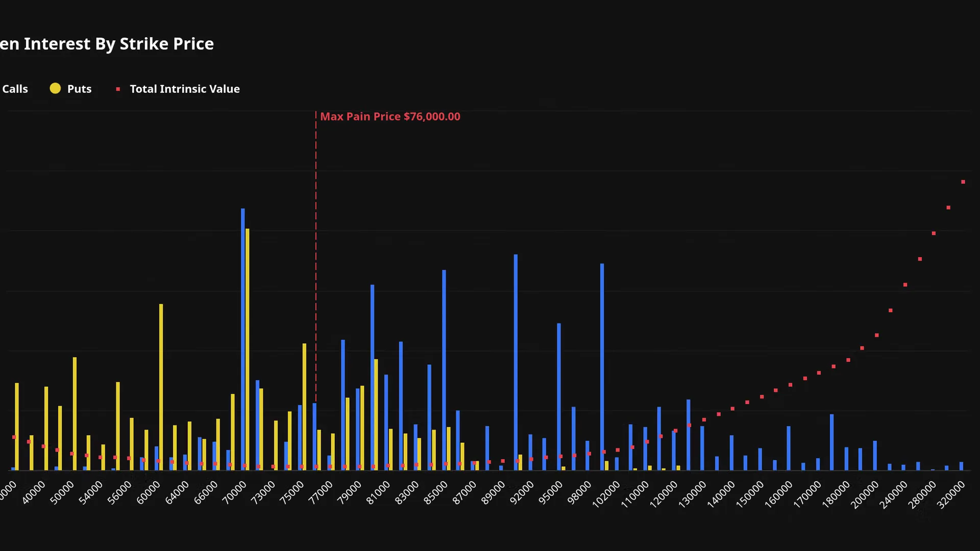Click the 75000 strike axis label
Image resolution: width=980 pixels, height=551 pixels.
(292, 493)
